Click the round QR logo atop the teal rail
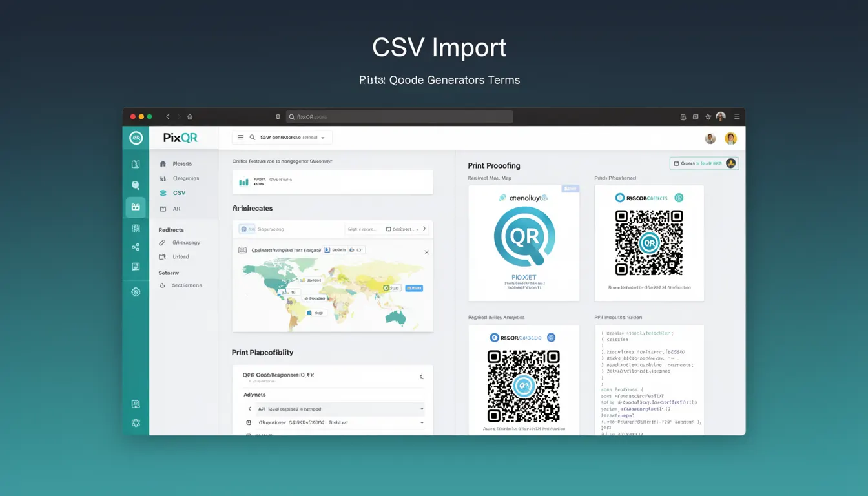This screenshot has height=496, width=868. 136,138
